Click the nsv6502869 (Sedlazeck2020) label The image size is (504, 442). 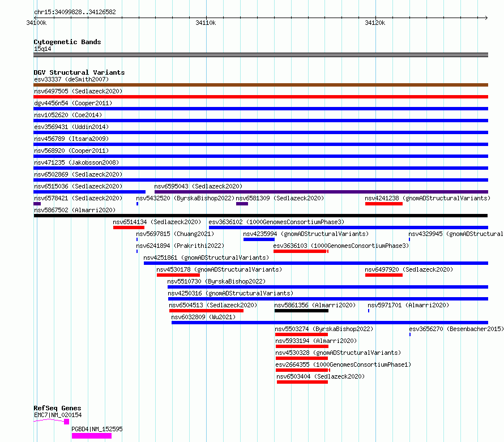[78, 174]
